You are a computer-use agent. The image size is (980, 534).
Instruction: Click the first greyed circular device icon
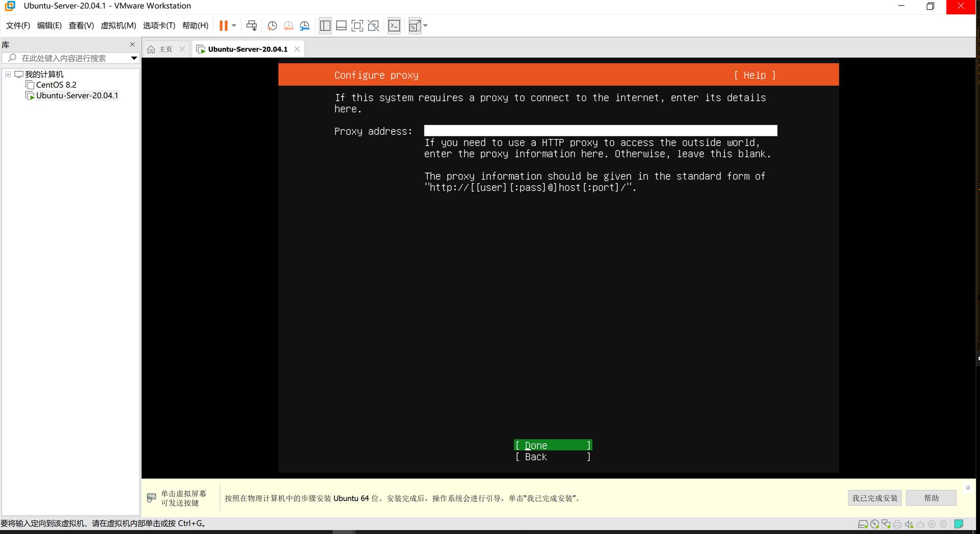(x=932, y=524)
